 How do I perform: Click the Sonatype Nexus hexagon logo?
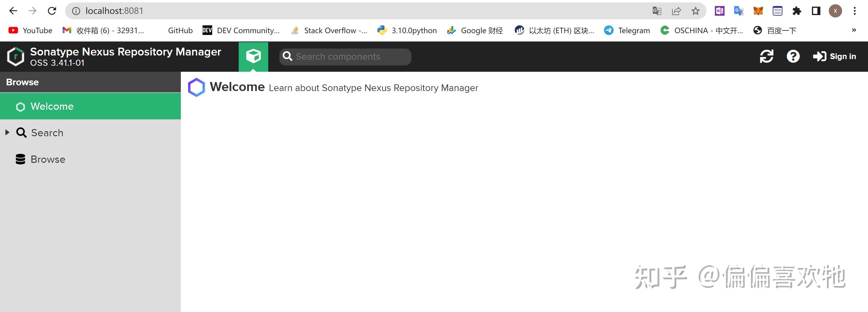click(16, 57)
